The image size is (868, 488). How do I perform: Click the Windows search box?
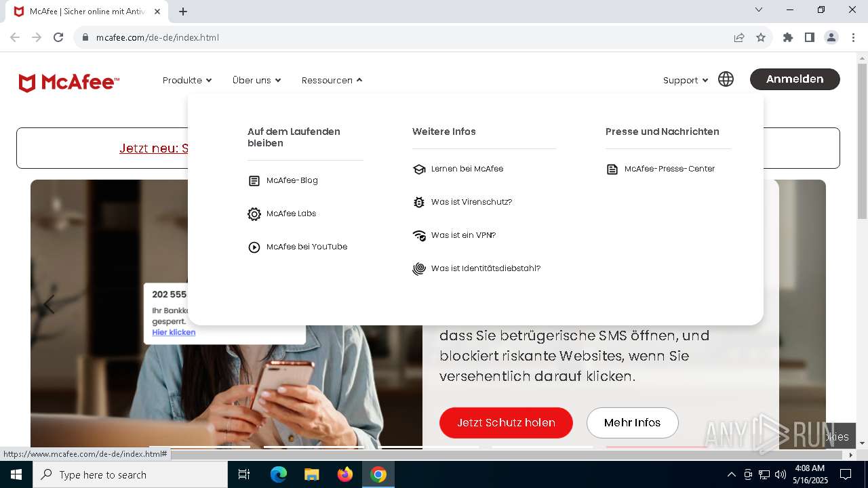pos(130,474)
